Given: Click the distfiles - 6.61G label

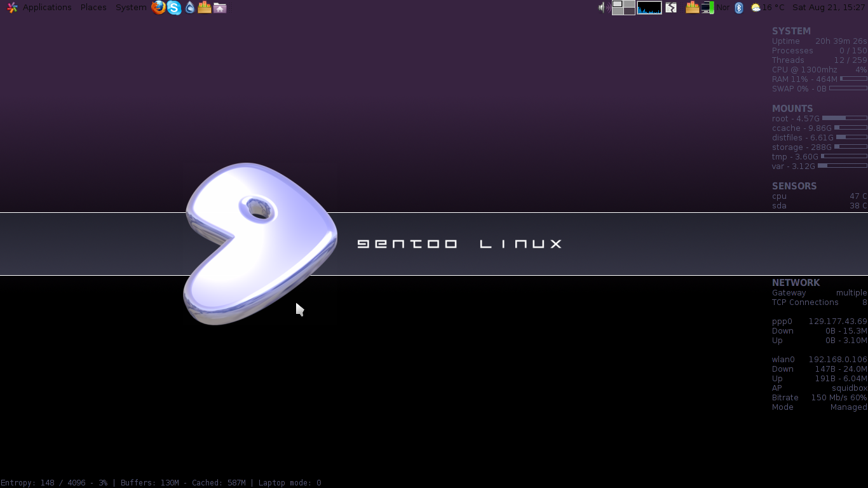Looking at the screenshot, I should (803, 138).
